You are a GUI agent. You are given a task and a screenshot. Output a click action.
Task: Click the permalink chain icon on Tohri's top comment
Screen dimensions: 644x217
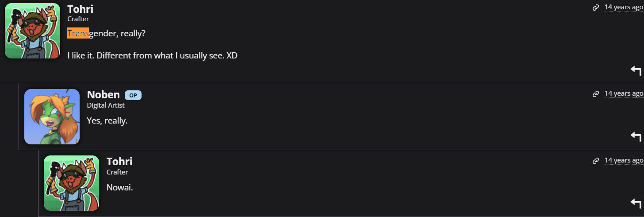596,8
